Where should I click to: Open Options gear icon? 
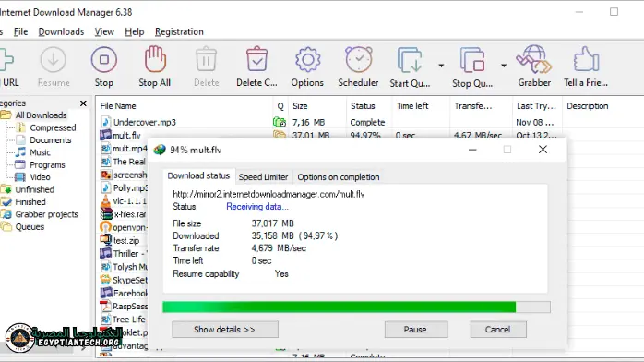(307, 60)
